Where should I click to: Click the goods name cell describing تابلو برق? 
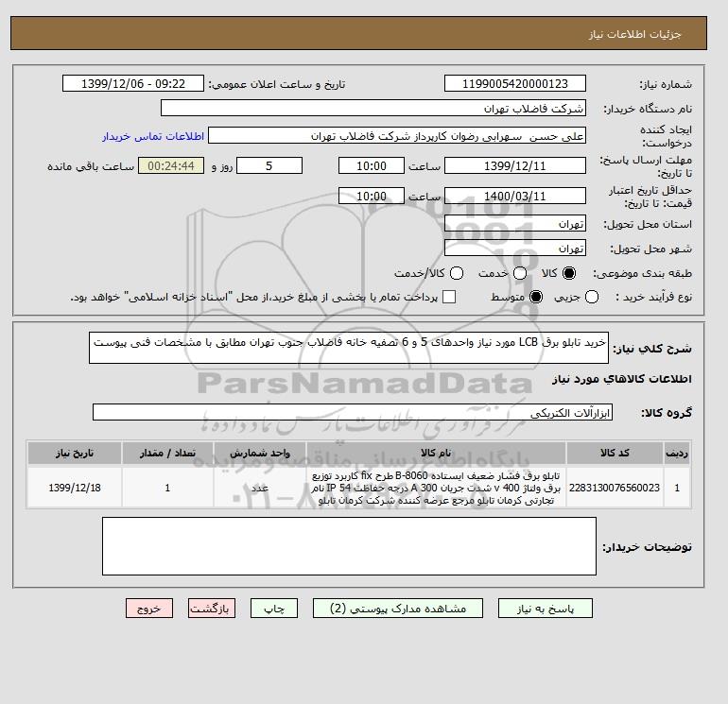(x=436, y=488)
